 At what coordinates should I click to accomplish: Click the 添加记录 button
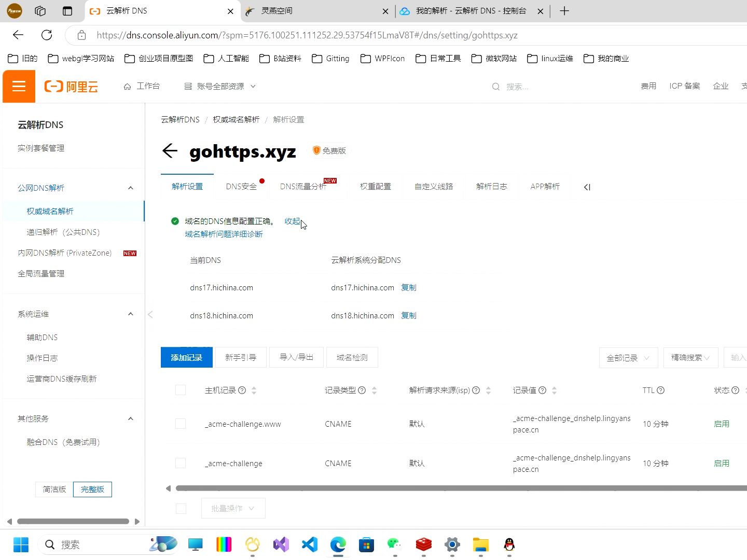tap(187, 357)
